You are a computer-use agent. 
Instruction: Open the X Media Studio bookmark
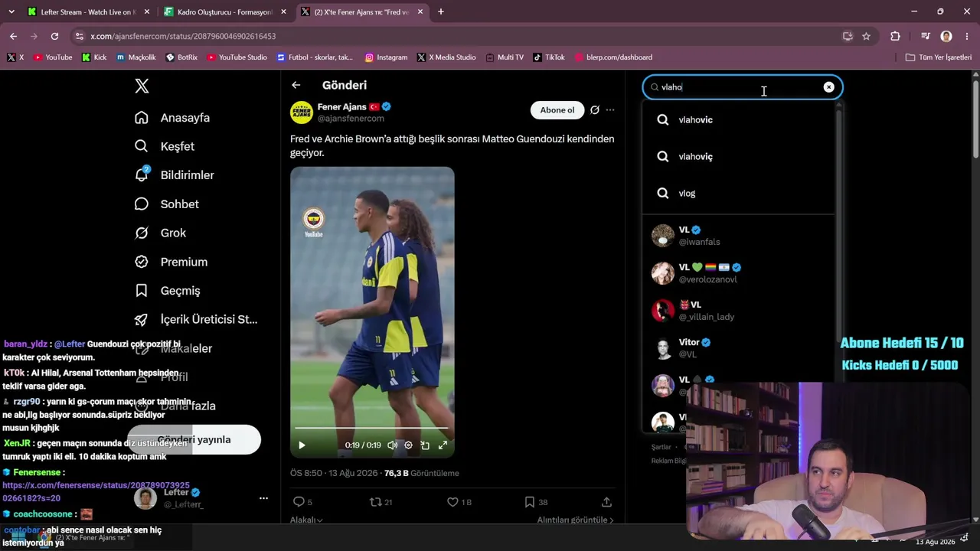[446, 57]
